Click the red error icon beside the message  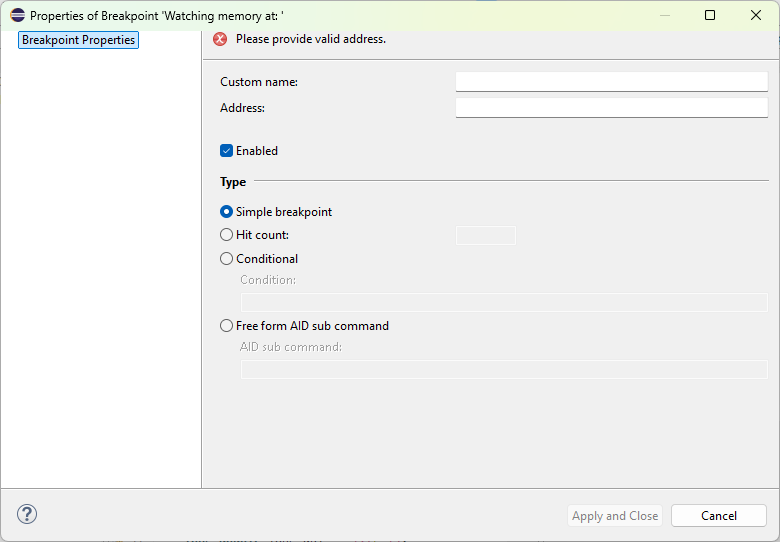point(220,39)
